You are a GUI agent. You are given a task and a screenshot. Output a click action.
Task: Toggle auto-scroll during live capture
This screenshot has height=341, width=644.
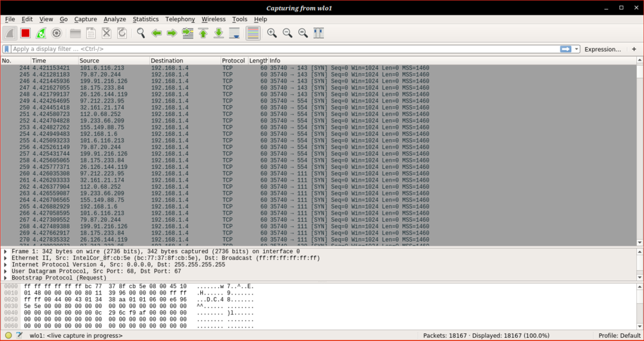pyautogui.click(x=235, y=33)
